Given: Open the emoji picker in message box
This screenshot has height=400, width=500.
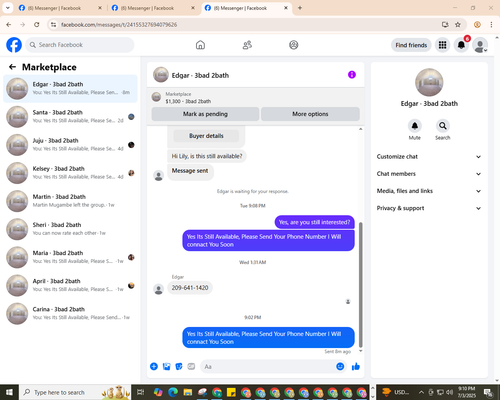Looking at the screenshot, I should pos(340,367).
